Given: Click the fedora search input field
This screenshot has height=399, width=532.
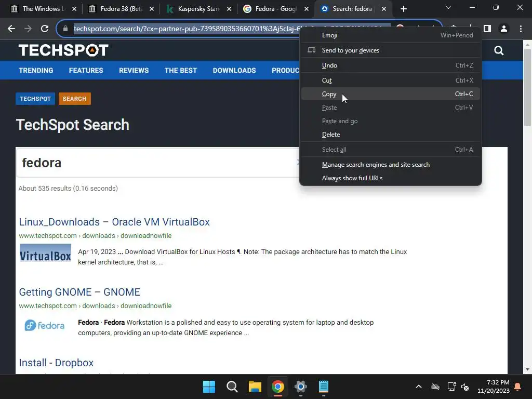Looking at the screenshot, I should pyautogui.click(x=158, y=163).
